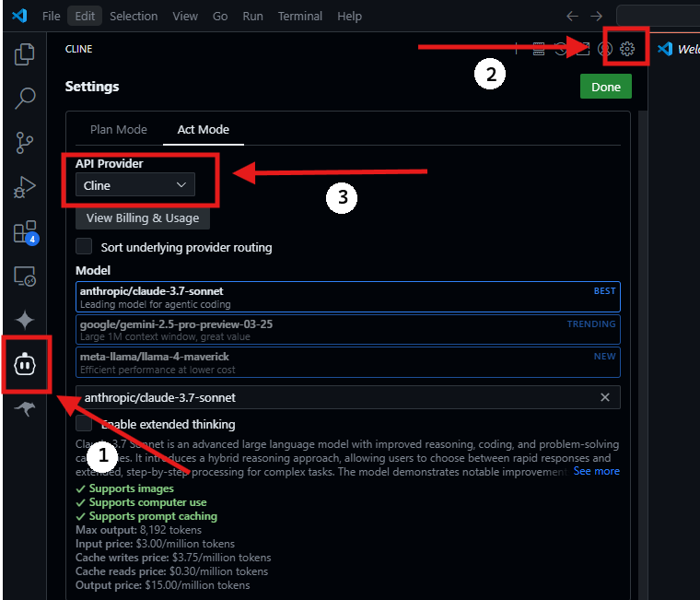The height and width of the screenshot is (600, 700).
Task: Open the Terminal menu
Action: (x=302, y=16)
